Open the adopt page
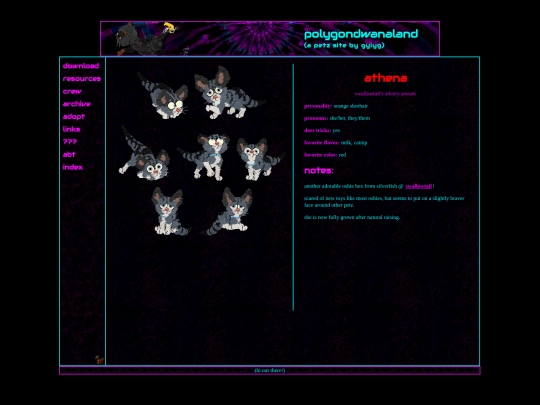This screenshot has width=540, height=405. tap(74, 116)
